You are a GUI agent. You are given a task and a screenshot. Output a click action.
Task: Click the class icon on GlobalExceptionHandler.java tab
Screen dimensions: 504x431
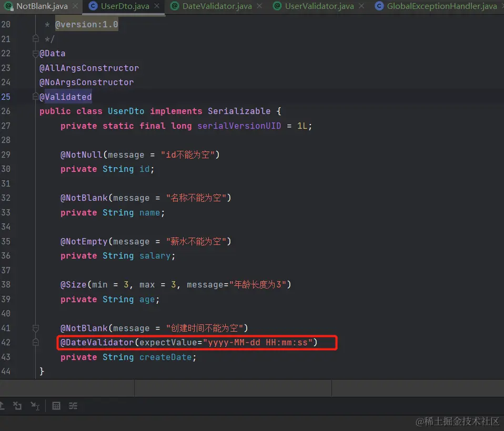click(379, 6)
